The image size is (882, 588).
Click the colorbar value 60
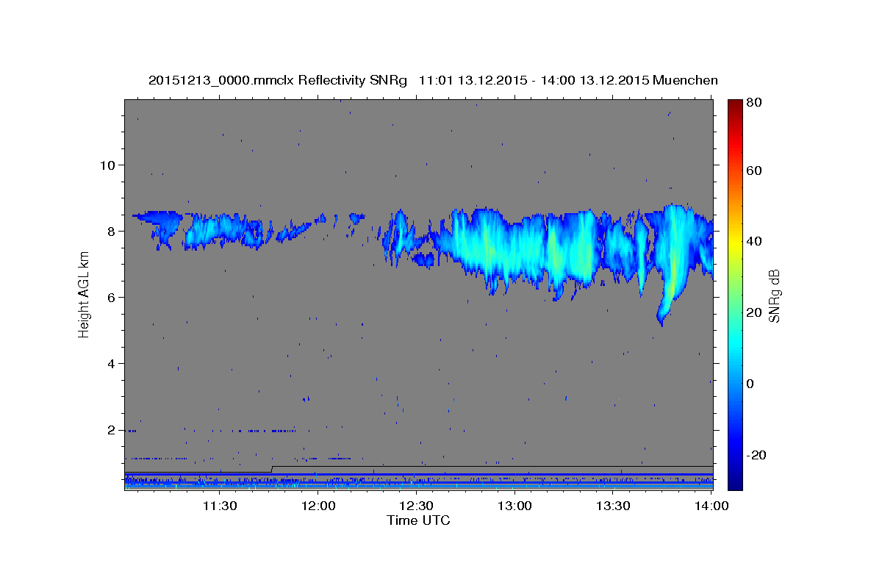(x=753, y=171)
